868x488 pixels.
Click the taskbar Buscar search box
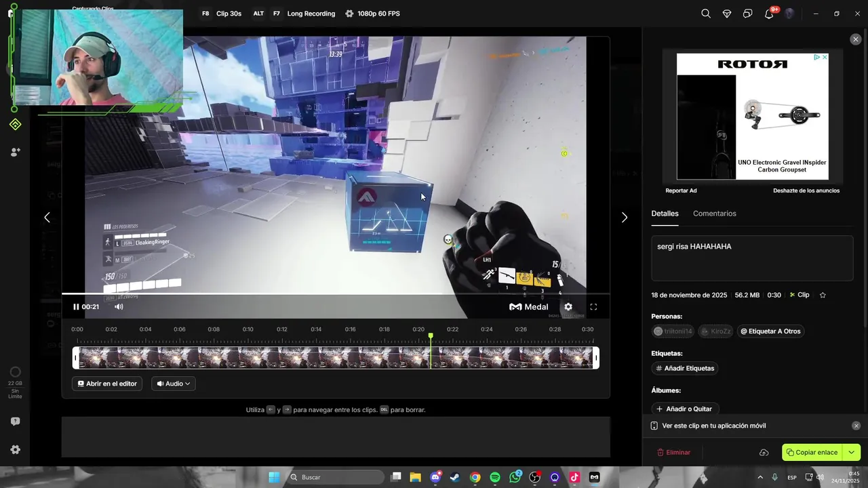(336, 477)
